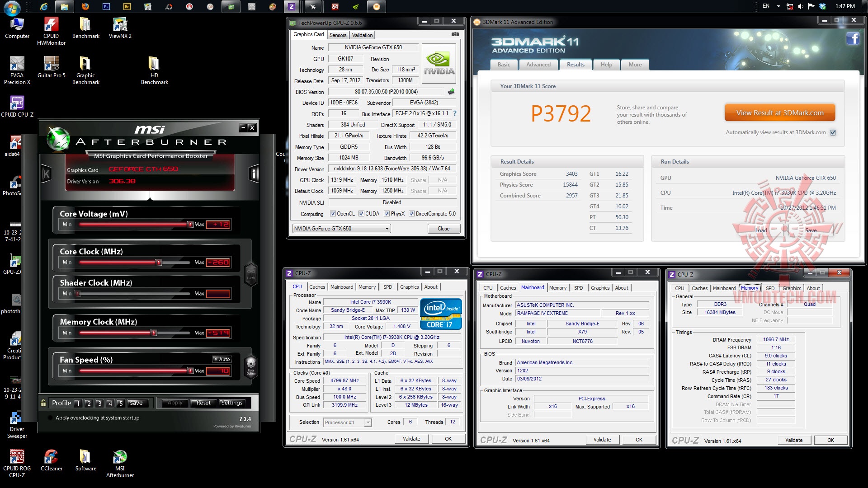
Task: Toggle the OpenCL checkbox in GPU-Z
Action: pos(333,214)
